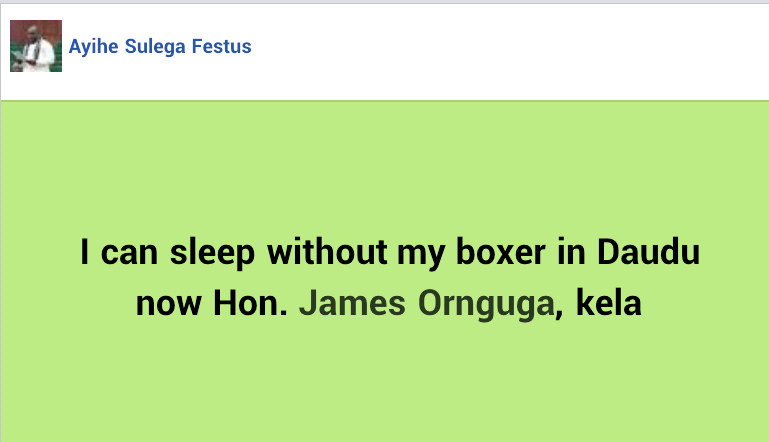
Task: Open Ayihe Sulega Festus profile picture
Action: click(36, 46)
